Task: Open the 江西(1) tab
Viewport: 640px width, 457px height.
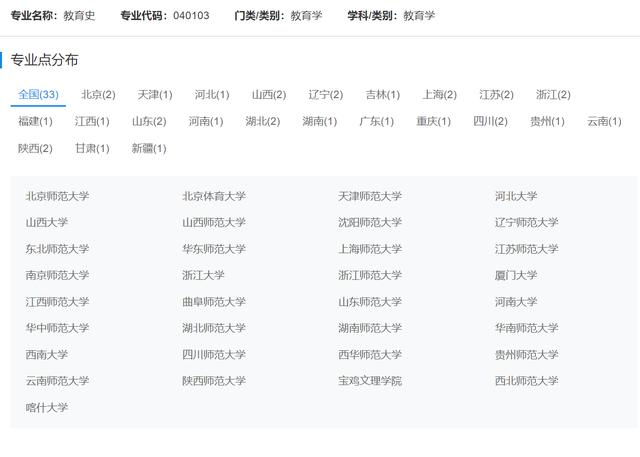Action: coord(92,121)
